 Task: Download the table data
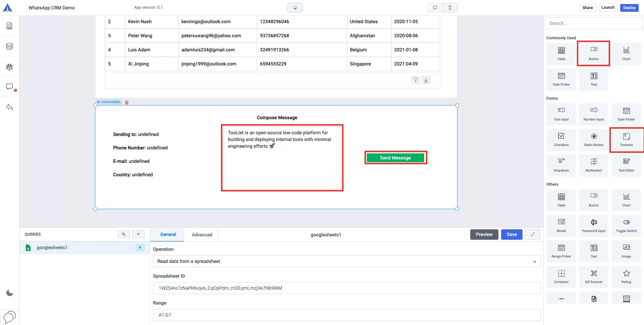click(x=426, y=80)
